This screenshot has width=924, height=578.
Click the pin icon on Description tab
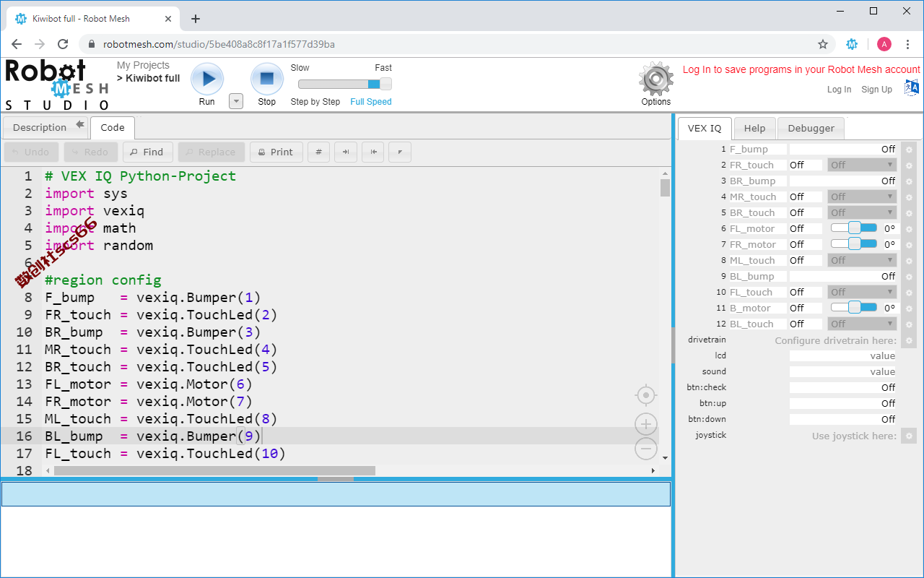(80, 125)
